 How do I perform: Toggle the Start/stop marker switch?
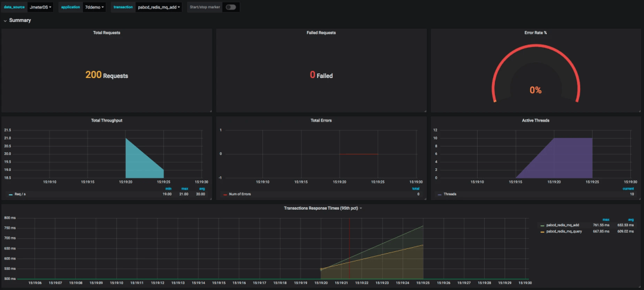tap(231, 7)
